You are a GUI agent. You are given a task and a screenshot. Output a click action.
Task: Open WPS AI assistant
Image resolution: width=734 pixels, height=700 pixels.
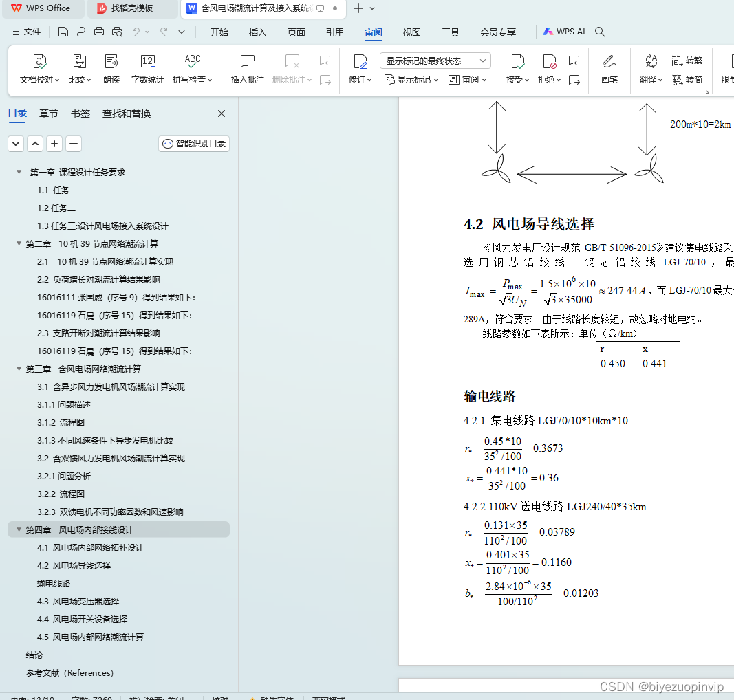(563, 32)
